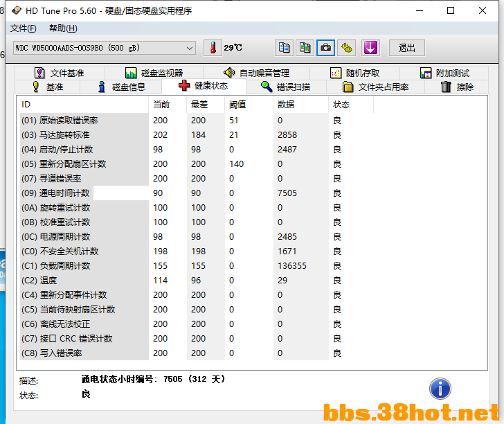Screen dimensions: 504x424
Task: Switch to the 随机存取 tab
Action: (x=355, y=73)
